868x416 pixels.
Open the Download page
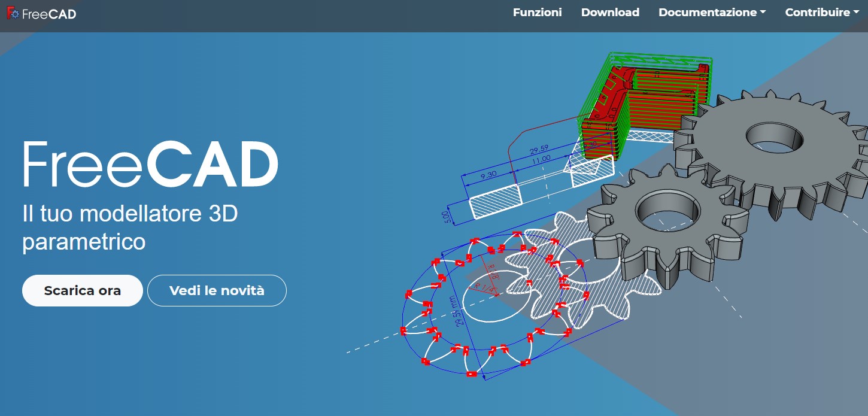coord(610,11)
